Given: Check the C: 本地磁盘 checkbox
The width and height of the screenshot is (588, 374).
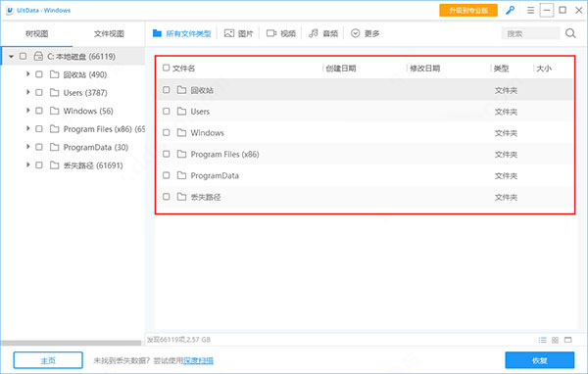Looking at the screenshot, I should click(x=23, y=56).
